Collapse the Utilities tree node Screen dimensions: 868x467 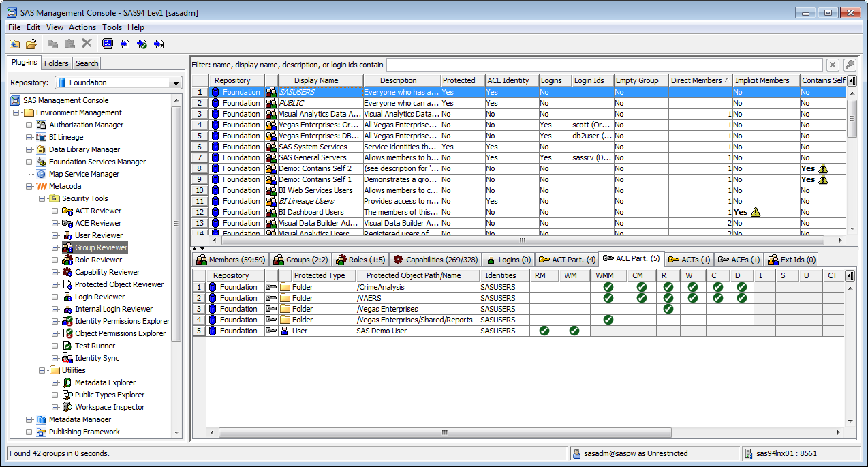[x=42, y=370]
